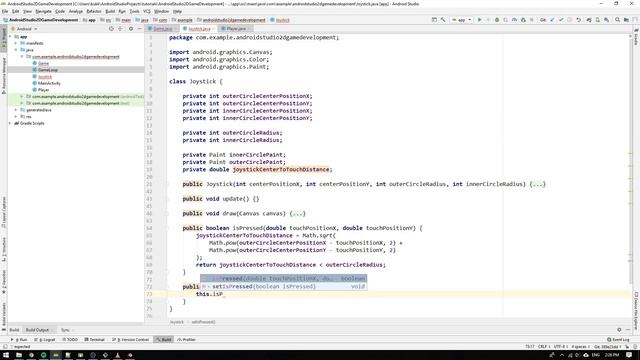The image size is (640, 360).
Task: Open Project panel gear settings
Action: click(131, 29)
